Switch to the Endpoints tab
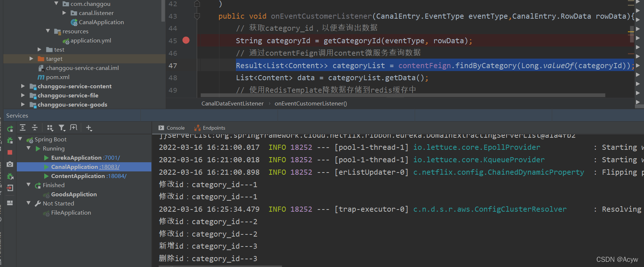This screenshot has width=644, height=267. pyautogui.click(x=210, y=128)
